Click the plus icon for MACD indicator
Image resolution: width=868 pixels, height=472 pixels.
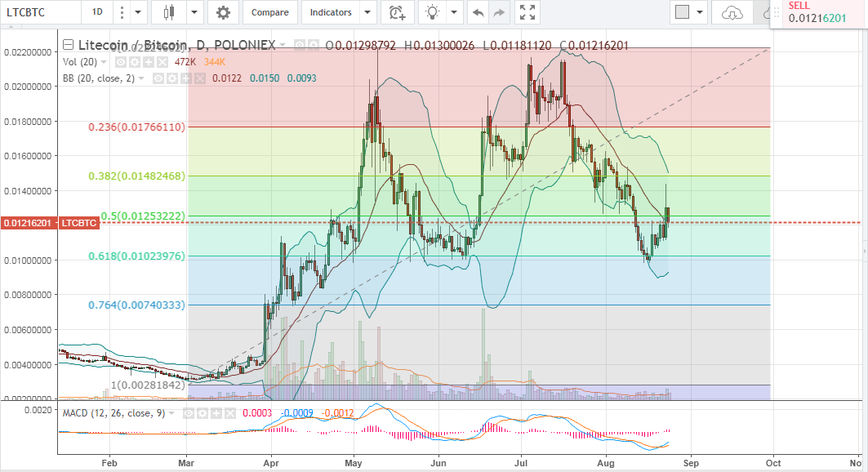216,413
